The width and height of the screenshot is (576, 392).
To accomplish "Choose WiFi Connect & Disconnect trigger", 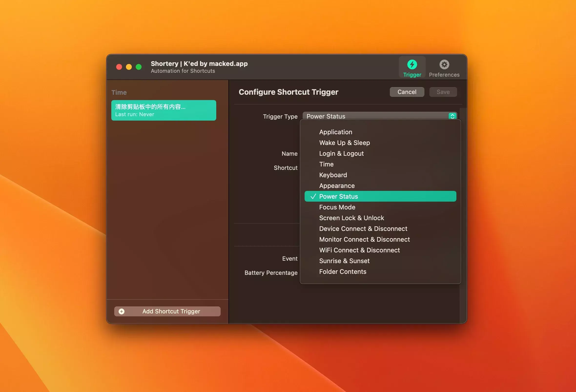I will [x=359, y=250].
